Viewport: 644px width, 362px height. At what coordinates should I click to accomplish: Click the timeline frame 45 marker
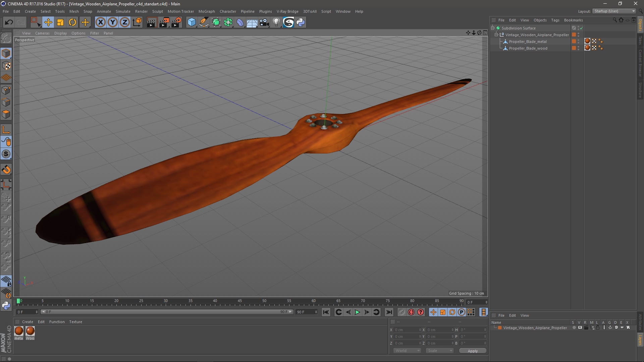239,301
